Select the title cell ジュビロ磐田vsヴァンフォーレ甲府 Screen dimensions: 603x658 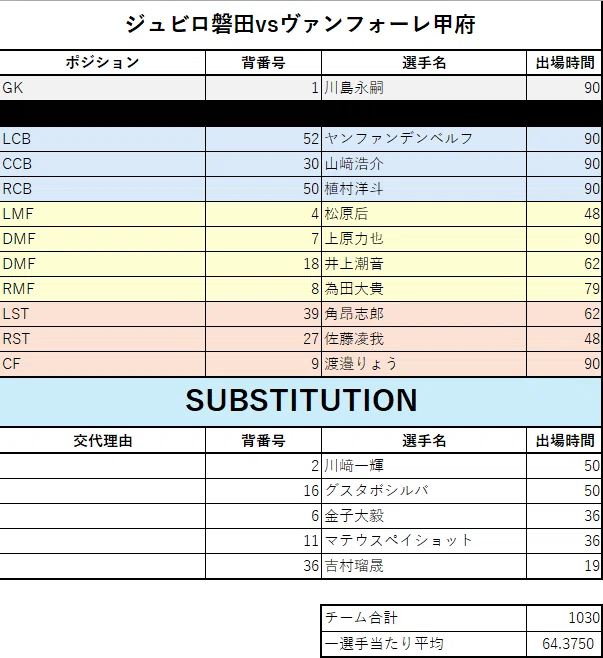[300, 25]
